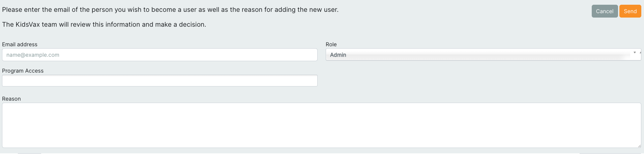Viewport: 644px width, 154px height.
Task: Click the Reason textarea resize handle
Action: (639, 146)
